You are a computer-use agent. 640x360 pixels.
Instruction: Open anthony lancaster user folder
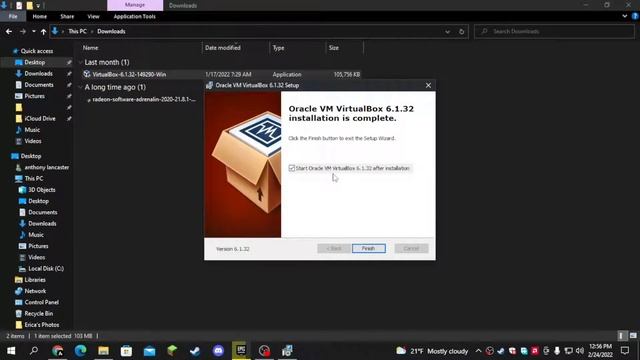[x=47, y=167]
